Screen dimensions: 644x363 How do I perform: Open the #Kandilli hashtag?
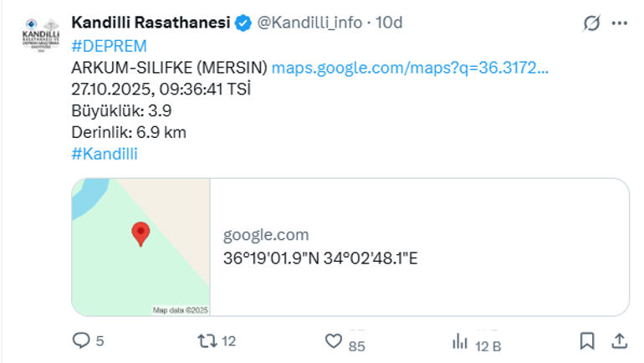(x=105, y=153)
